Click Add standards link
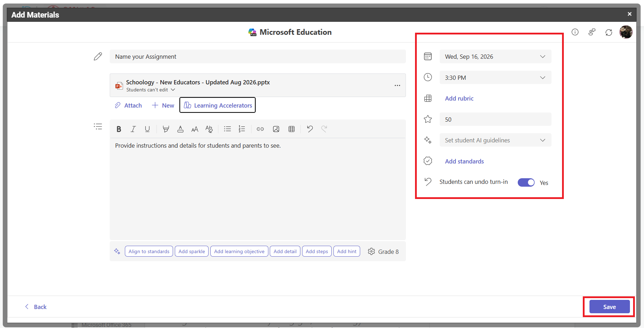The width and height of the screenshot is (644, 328). pyautogui.click(x=465, y=161)
